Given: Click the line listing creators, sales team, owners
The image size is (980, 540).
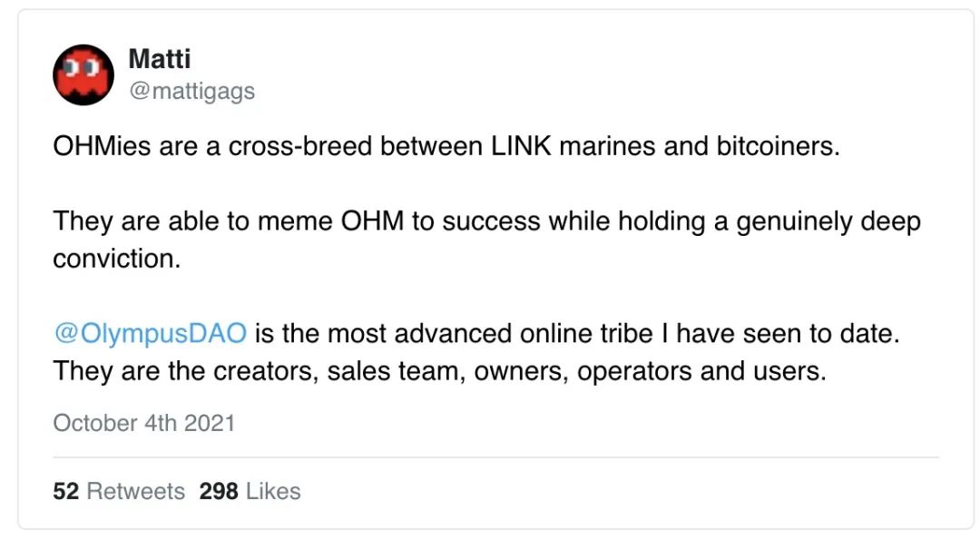Looking at the screenshot, I should (x=439, y=371).
